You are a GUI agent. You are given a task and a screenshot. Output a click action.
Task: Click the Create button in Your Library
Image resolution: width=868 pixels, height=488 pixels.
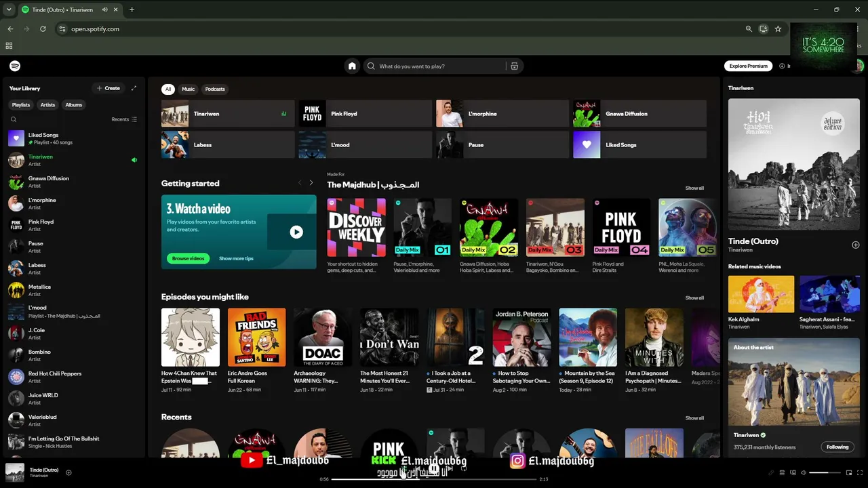tap(108, 88)
